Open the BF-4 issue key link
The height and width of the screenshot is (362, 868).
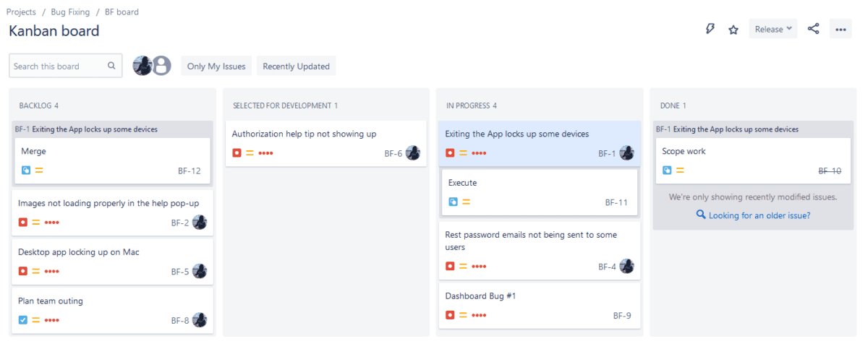pyautogui.click(x=607, y=267)
